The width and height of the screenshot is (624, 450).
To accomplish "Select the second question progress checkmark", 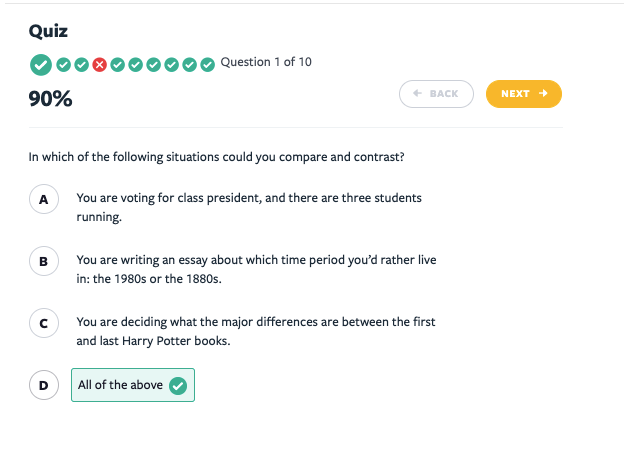I will (x=64, y=65).
